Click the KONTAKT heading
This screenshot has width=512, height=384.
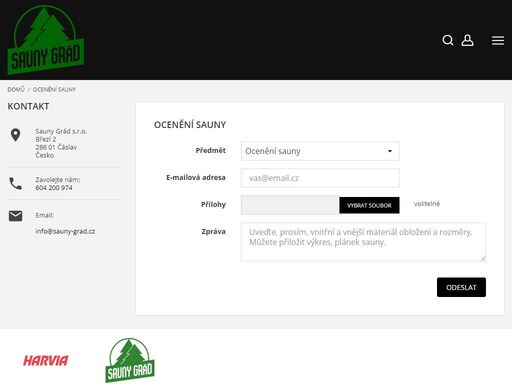point(28,106)
